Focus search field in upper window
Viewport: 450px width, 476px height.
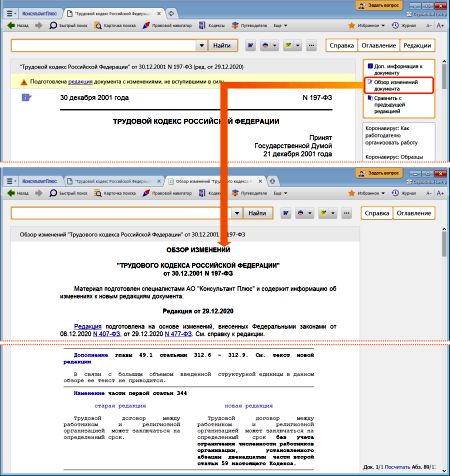click(x=104, y=45)
